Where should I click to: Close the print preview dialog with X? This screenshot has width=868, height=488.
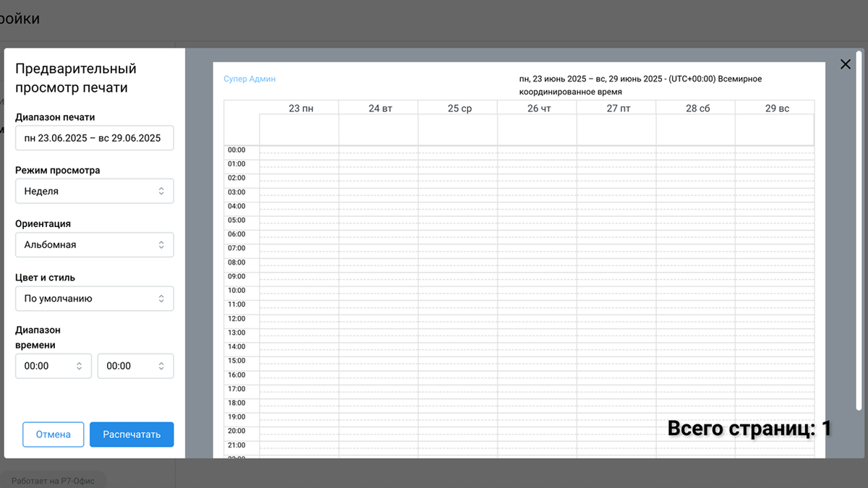(x=845, y=64)
